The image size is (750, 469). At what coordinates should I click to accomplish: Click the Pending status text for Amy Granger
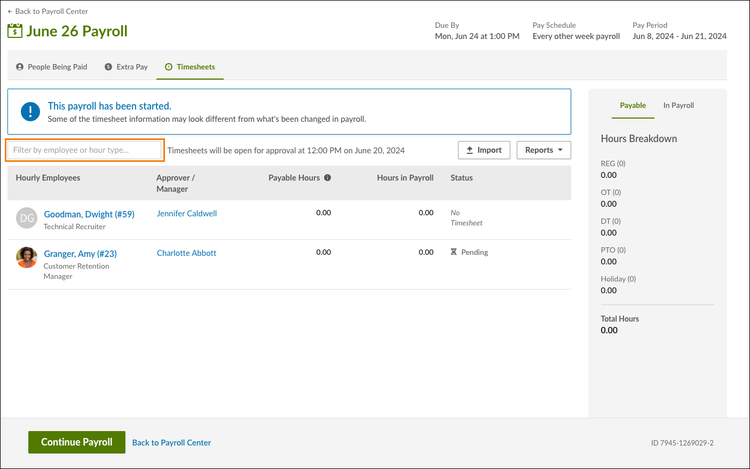click(x=474, y=252)
